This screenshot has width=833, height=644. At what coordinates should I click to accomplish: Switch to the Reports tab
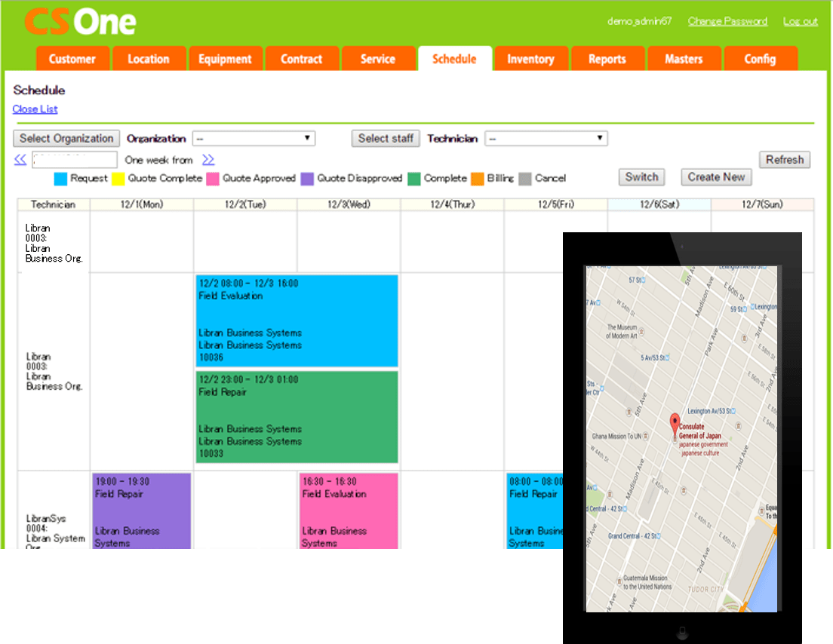[607, 58]
